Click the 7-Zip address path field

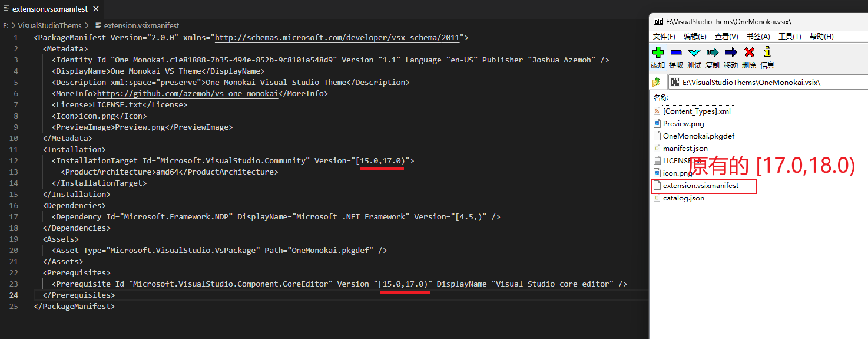(767, 82)
